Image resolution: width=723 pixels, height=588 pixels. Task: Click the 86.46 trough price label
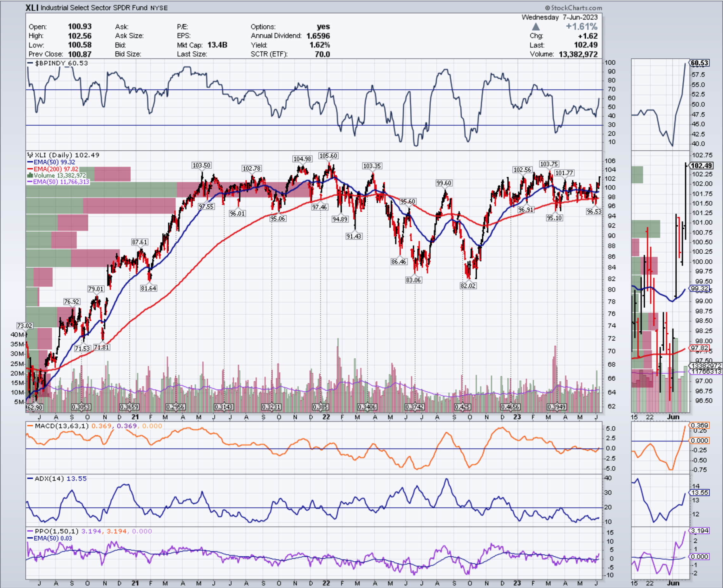399,261
